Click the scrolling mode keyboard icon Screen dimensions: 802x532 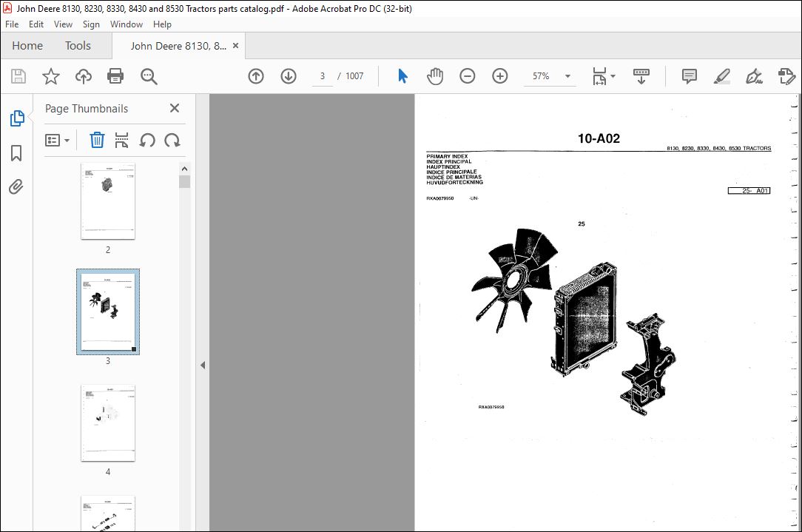point(641,76)
